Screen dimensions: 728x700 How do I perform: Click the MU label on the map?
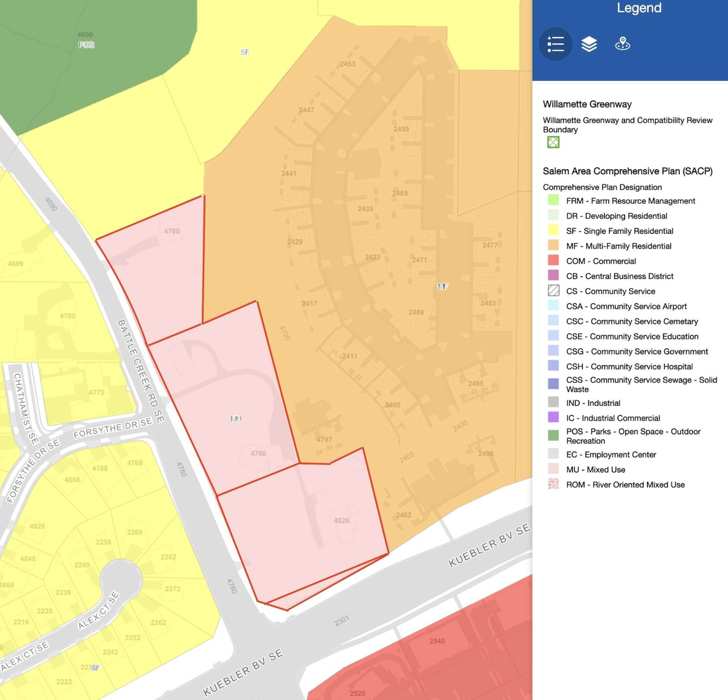[x=236, y=419]
